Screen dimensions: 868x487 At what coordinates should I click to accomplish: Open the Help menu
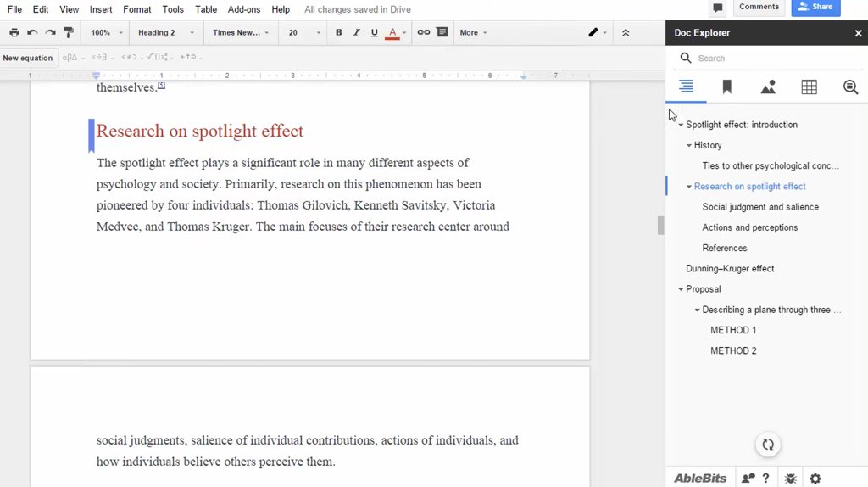[281, 9]
